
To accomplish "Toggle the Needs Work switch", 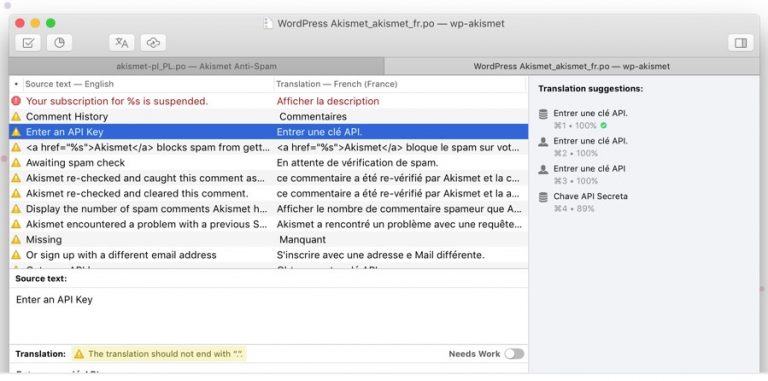I will coord(514,354).
